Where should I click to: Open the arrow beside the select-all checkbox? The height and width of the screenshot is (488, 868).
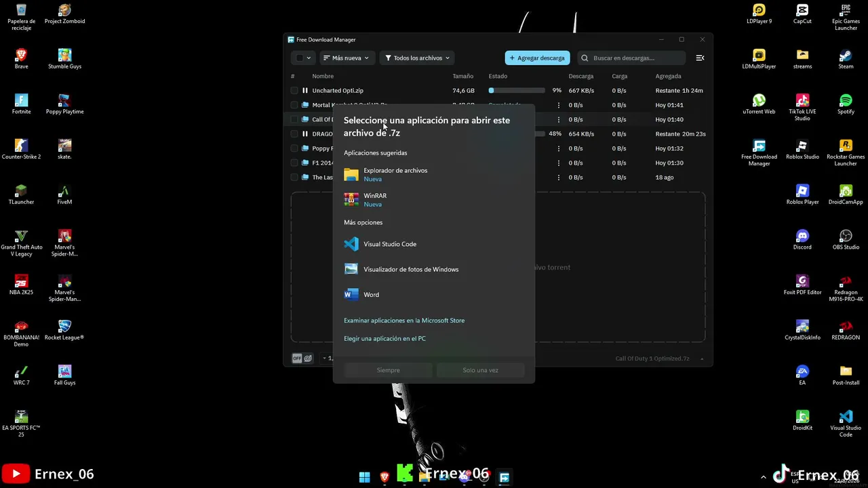309,58
